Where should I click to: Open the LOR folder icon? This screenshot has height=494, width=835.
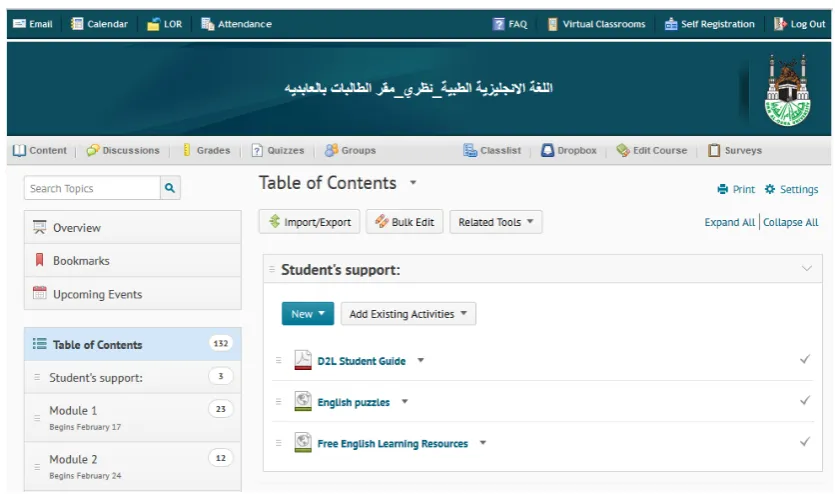click(153, 24)
